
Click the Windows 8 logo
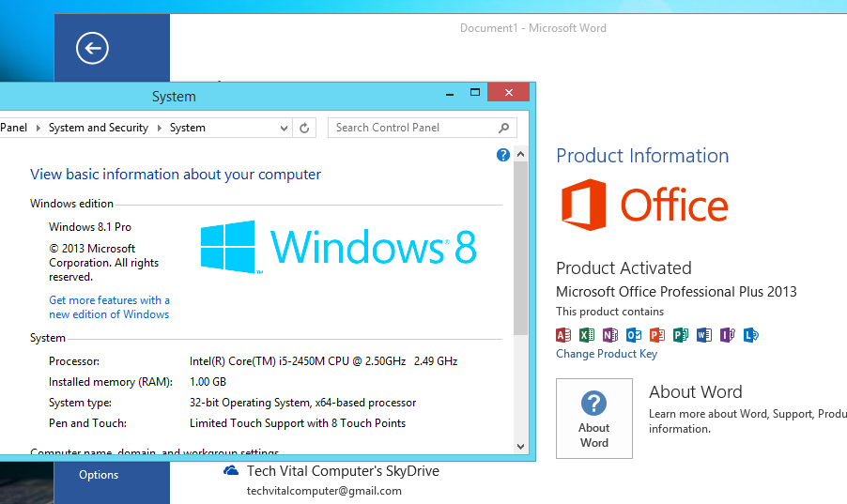pyautogui.click(x=339, y=247)
